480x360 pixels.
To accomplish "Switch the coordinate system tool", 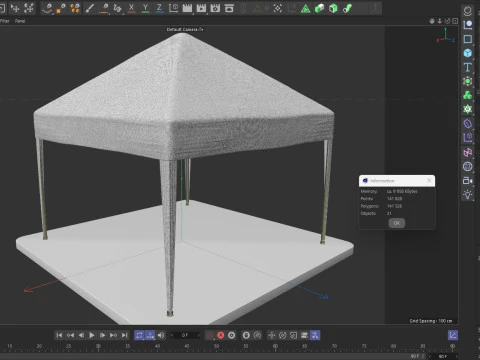I will click(x=173, y=8).
